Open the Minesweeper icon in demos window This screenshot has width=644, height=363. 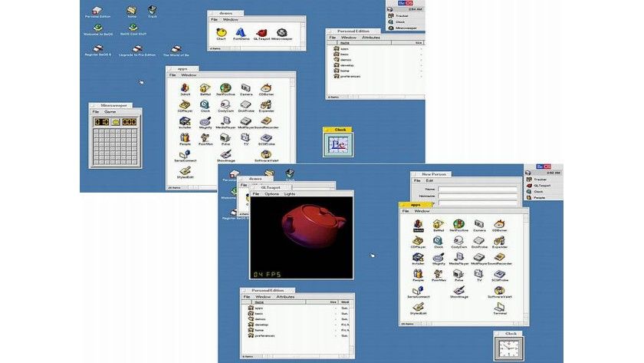point(282,34)
